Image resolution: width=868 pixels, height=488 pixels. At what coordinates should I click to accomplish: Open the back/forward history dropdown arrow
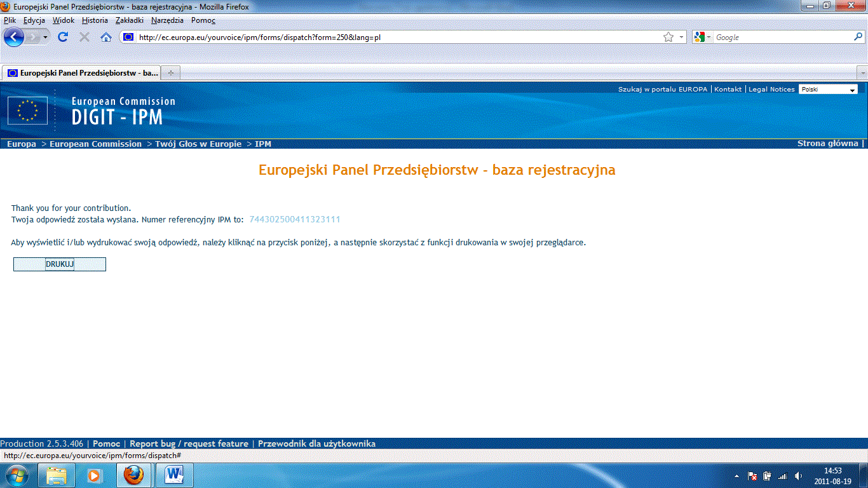coord(46,37)
